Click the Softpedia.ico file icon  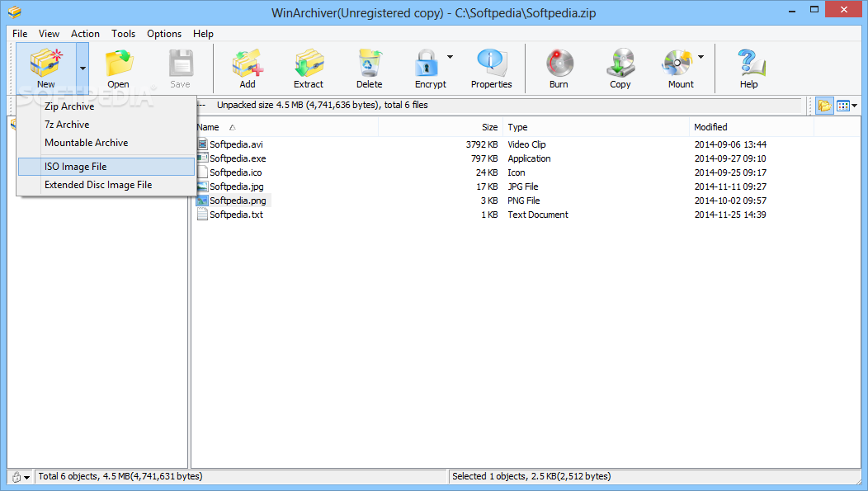click(203, 172)
